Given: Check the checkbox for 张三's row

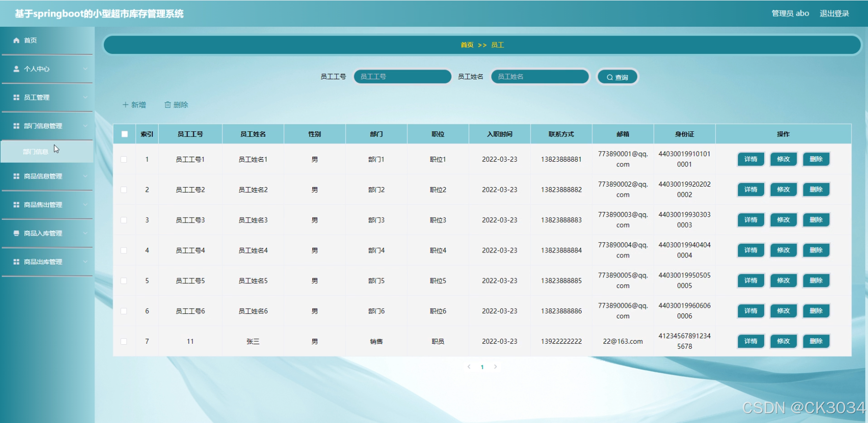Looking at the screenshot, I should 124,341.
